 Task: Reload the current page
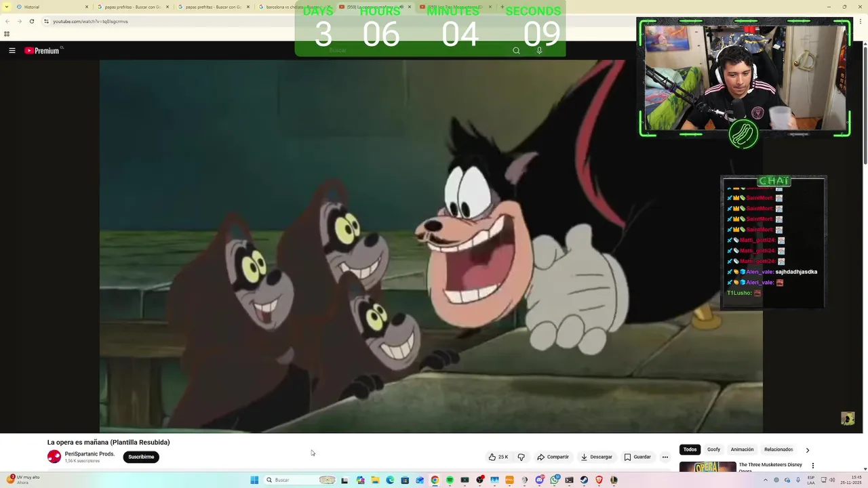pos(32,21)
